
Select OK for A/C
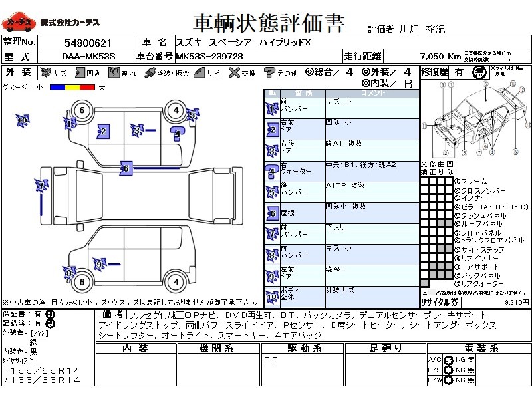[x=448, y=360]
